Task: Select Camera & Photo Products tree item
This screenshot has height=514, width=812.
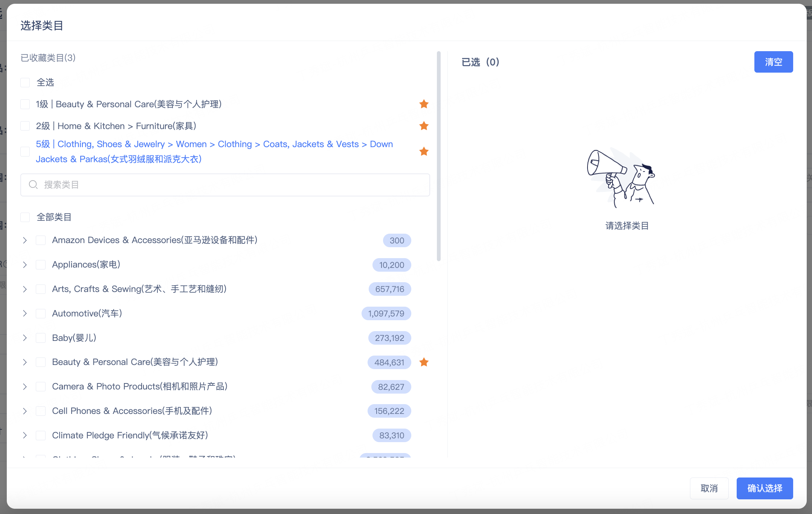Action: [x=139, y=386]
